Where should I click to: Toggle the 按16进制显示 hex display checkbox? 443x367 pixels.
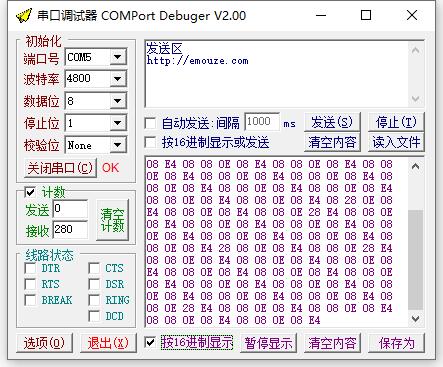tap(150, 342)
